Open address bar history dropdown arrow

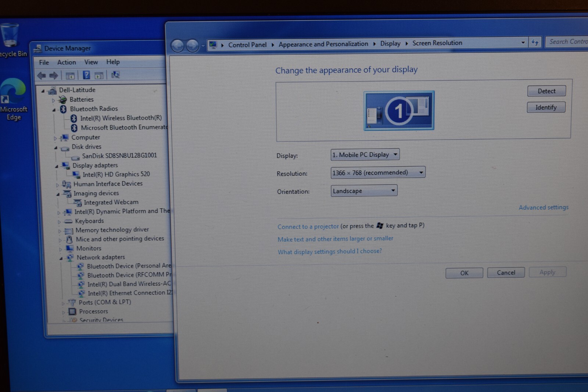pos(523,43)
